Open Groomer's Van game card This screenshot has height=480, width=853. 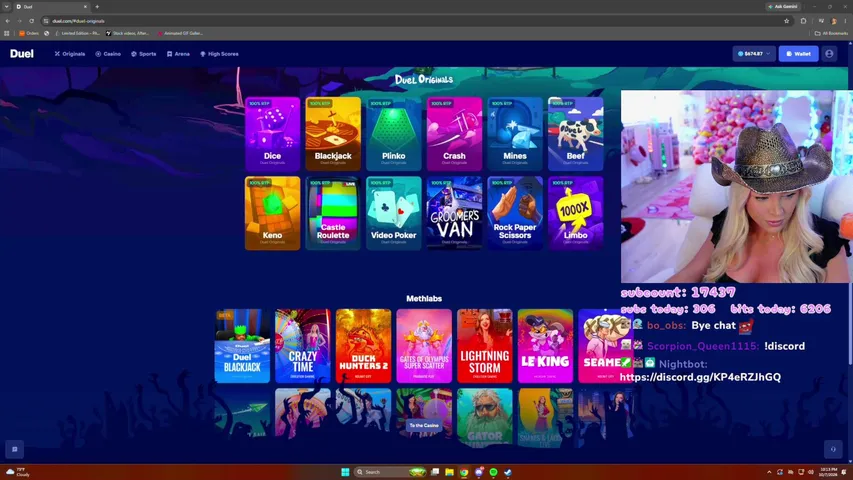[x=454, y=213]
